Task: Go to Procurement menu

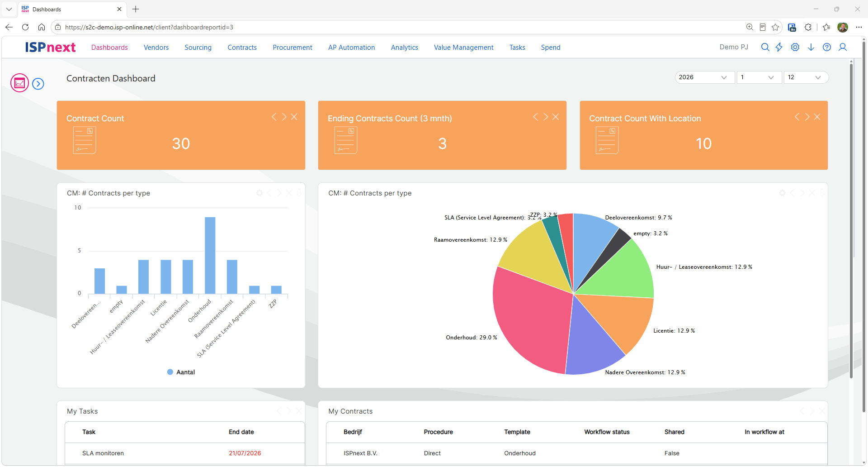Action: [x=292, y=48]
